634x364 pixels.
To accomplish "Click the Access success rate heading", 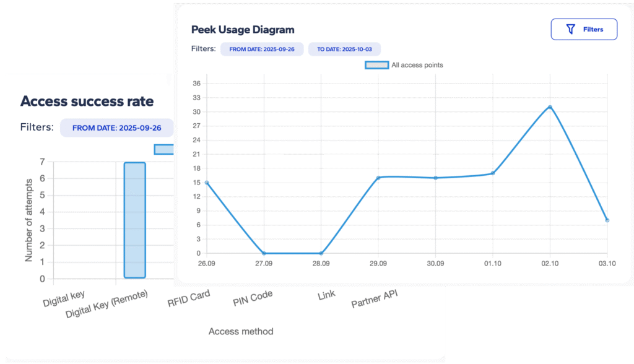I will pyautogui.click(x=87, y=101).
